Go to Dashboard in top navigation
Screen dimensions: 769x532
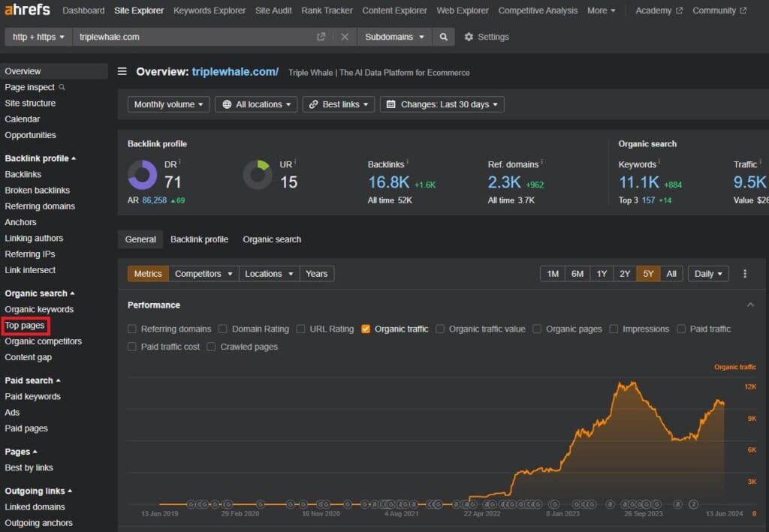pos(83,11)
